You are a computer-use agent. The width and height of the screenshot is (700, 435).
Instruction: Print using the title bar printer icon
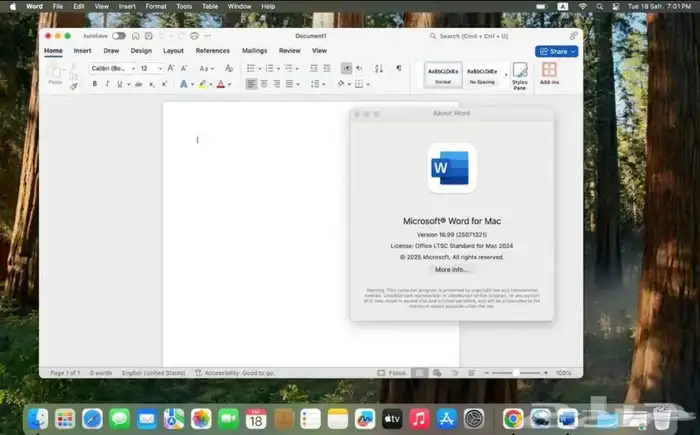[194, 36]
